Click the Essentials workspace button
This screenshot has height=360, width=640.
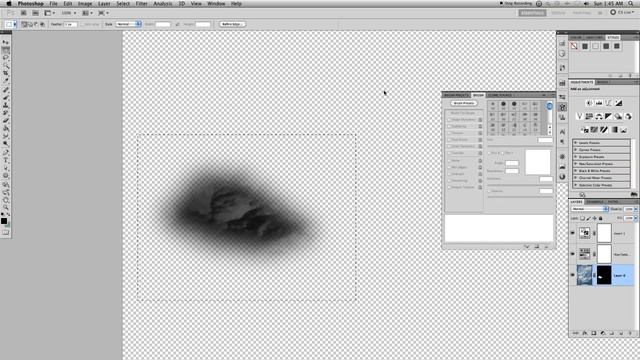[532, 13]
